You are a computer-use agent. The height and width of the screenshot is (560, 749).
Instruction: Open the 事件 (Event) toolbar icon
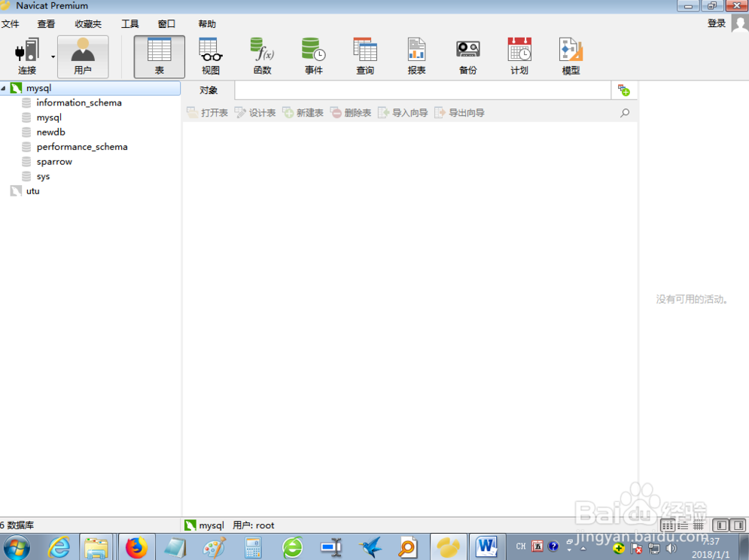(x=314, y=56)
